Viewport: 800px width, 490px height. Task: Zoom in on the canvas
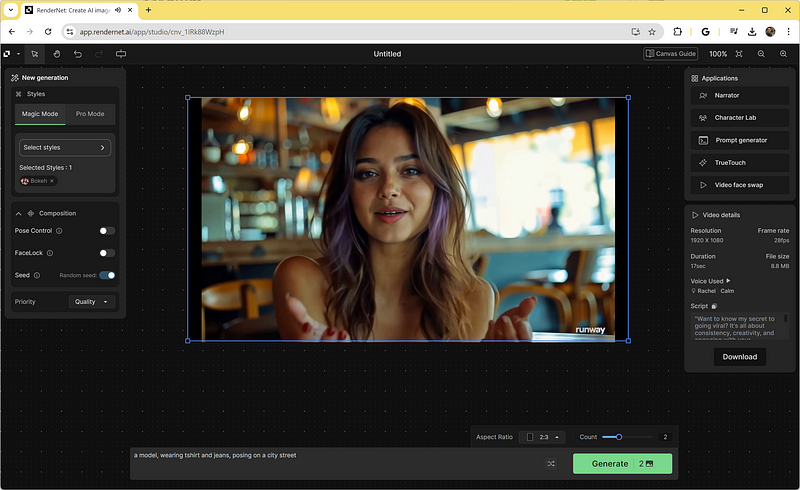click(783, 54)
